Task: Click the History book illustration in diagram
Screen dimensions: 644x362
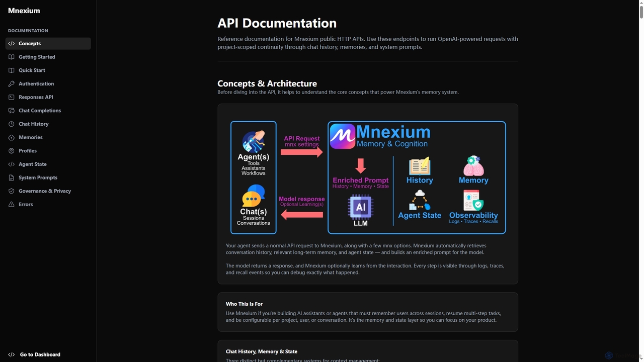Action: pos(420,166)
